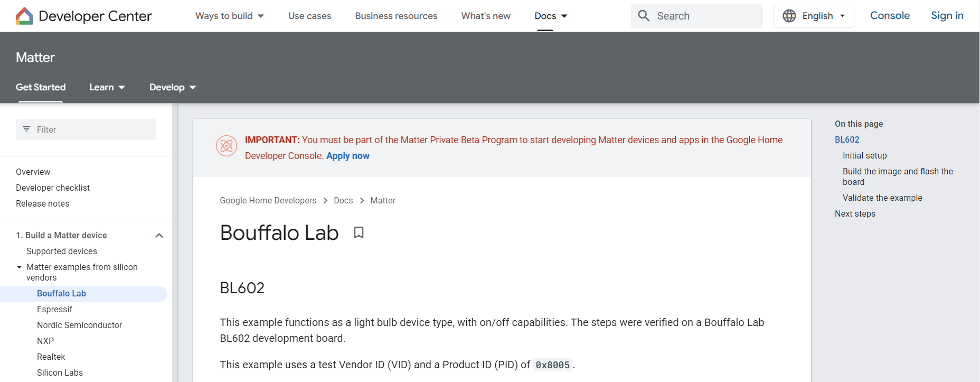Bookmark the Bouffalo Lab page
Image resolution: width=980 pixels, height=382 pixels.
pyautogui.click(x=359, y=232)
